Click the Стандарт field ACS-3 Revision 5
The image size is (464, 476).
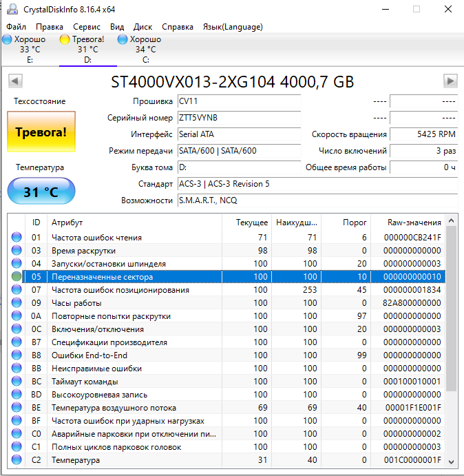click(x=318, y=184)
